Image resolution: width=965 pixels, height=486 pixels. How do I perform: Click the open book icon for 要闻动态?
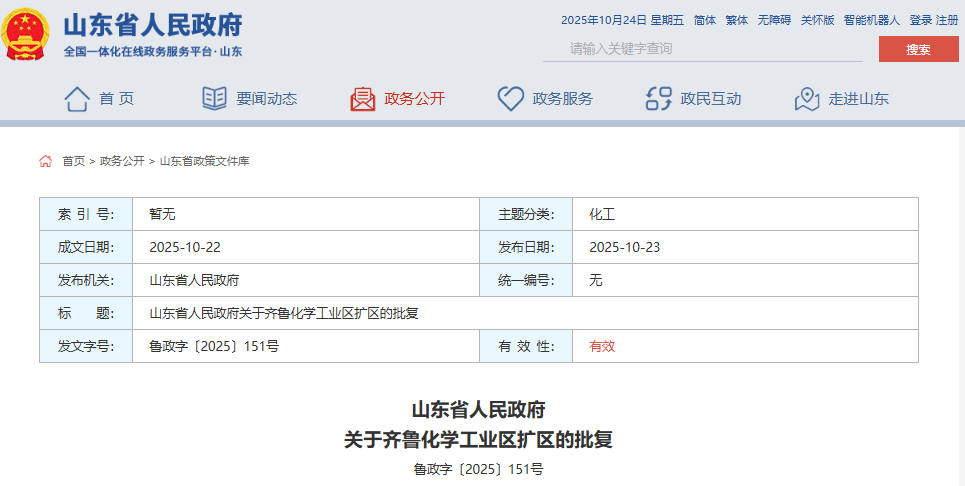214,99
